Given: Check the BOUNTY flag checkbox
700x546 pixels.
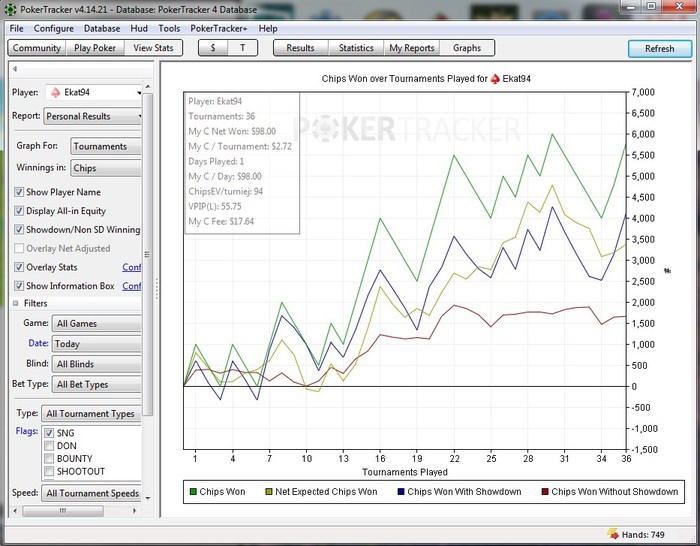Looking at the screenshot, I should (x=49, y=458).
